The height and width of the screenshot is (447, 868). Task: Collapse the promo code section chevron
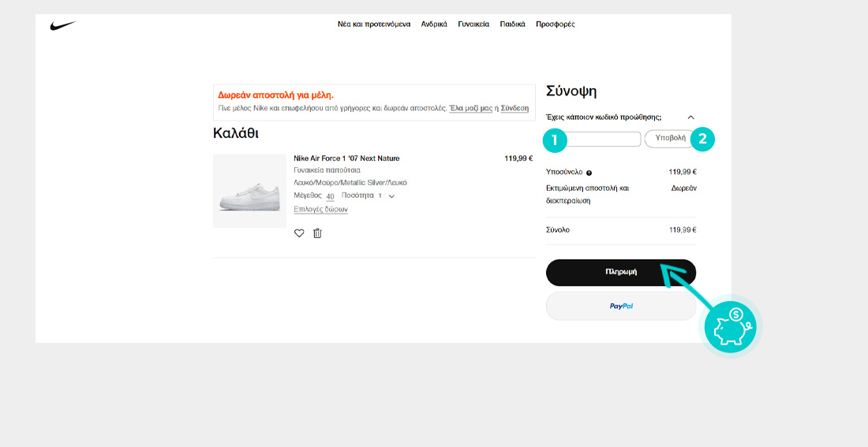[x=691, y=117]
